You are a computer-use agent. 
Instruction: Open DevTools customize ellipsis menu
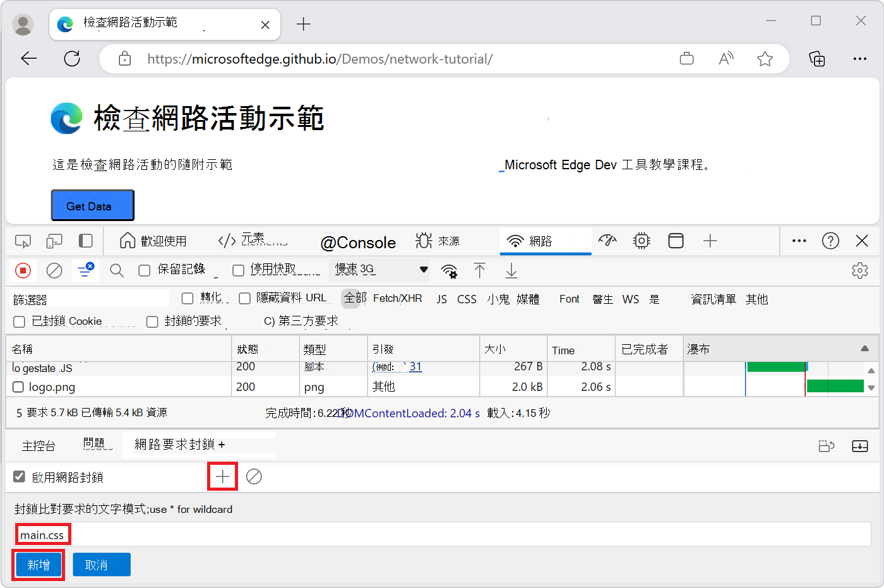(x=799, y=241)
